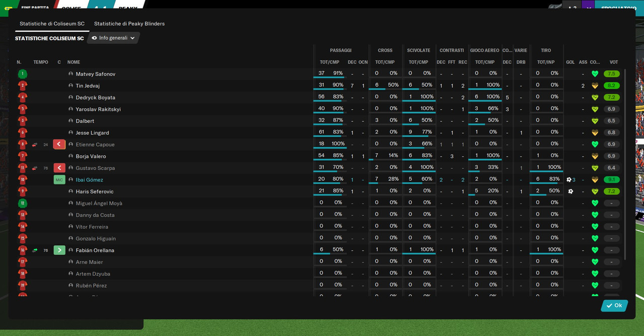Click Tin Jedvaj's red shirt icon

tap(23, 86)
